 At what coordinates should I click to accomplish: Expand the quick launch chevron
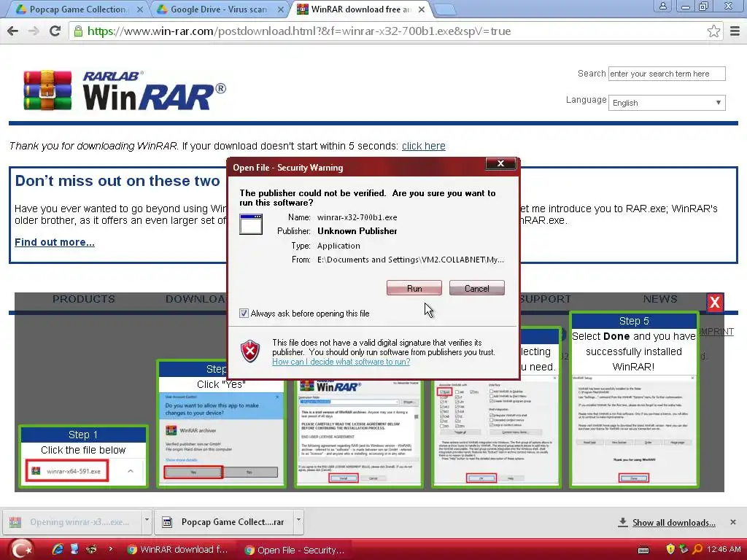[110, 549]
